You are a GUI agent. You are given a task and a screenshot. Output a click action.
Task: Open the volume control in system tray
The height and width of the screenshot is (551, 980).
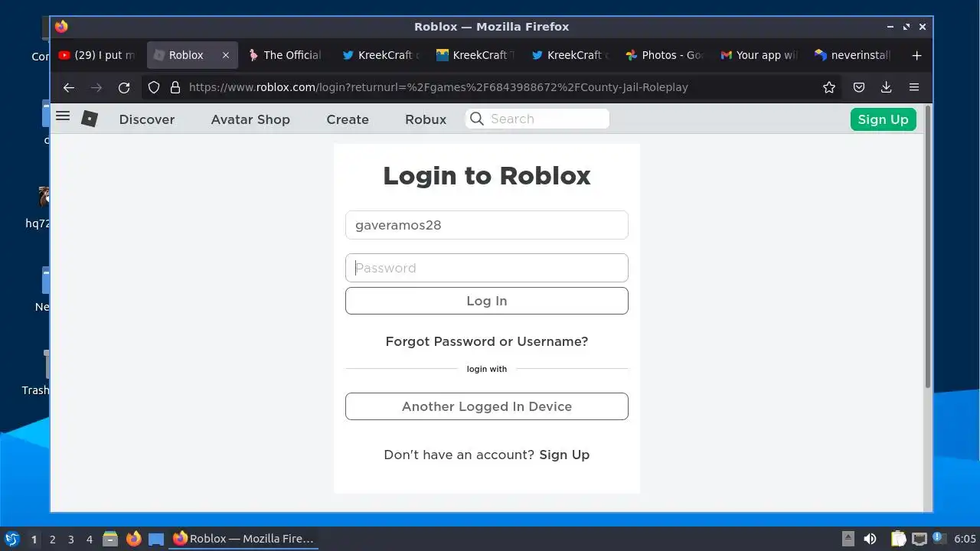pos(870,539)
